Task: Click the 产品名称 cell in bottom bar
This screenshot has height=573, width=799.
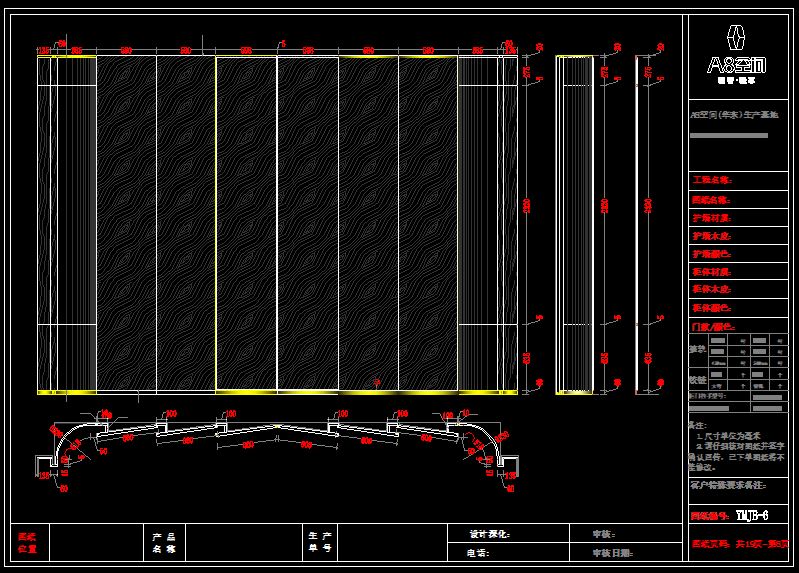Action: [x=164, y=543]
